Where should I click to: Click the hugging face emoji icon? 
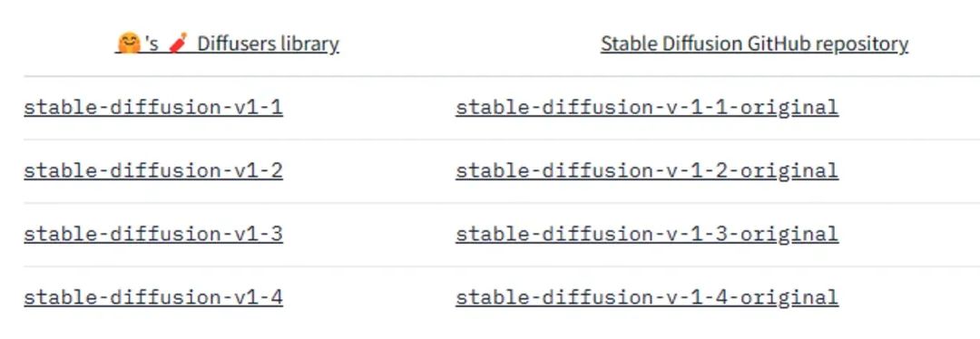129,44
